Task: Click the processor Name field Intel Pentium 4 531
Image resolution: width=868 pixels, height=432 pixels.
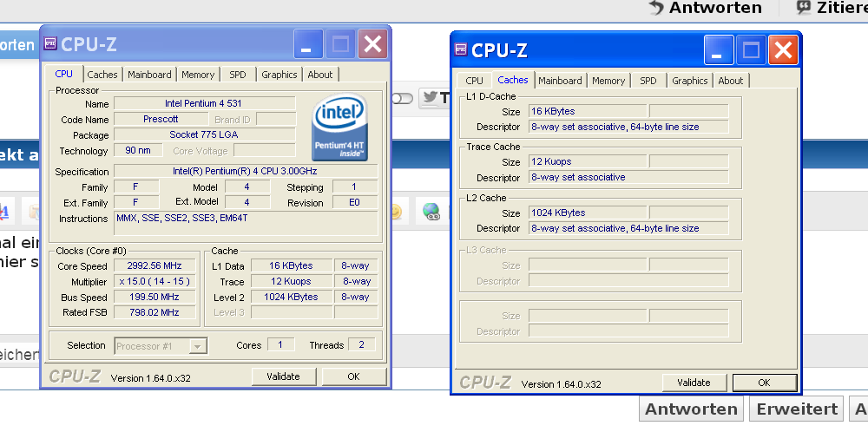Action: (204, 103)
